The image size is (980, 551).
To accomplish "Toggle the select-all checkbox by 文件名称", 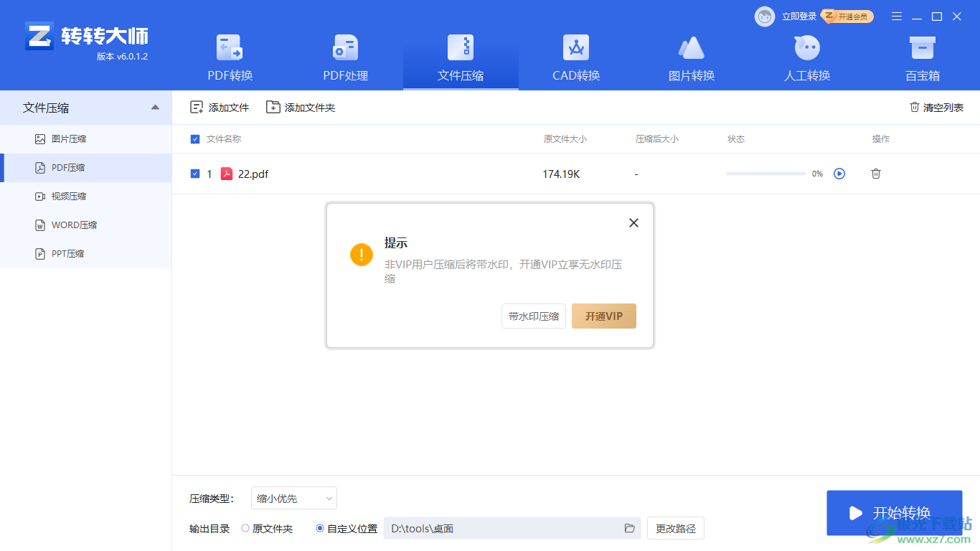I will (195, 139).
